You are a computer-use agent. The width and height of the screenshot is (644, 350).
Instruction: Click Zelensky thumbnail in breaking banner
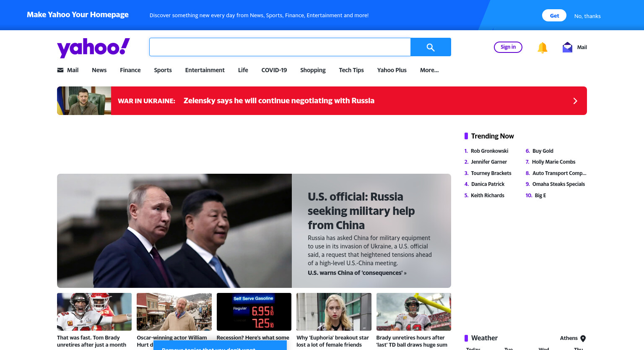click(84, 101)
